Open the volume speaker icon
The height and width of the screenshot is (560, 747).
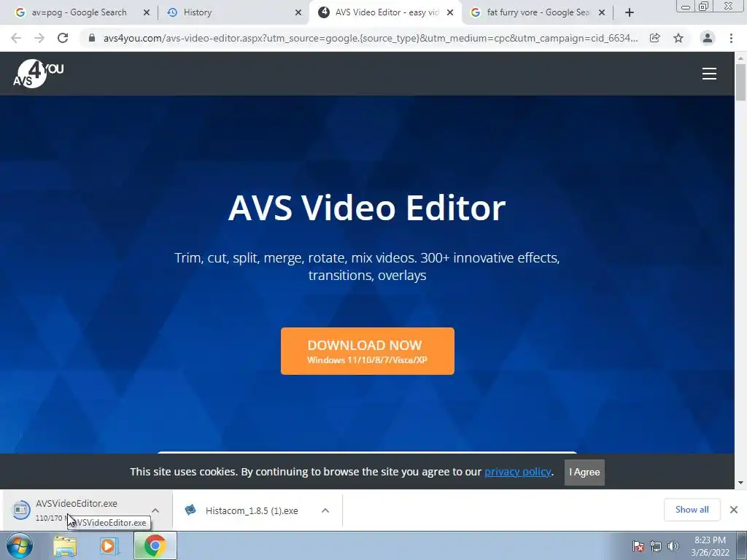click(x=673, y=546)
